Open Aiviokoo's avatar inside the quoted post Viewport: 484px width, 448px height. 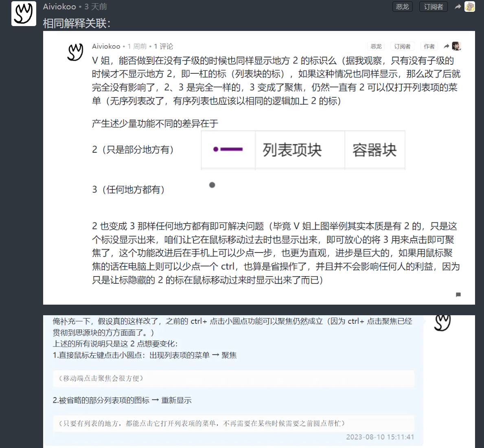pyautogui.click(x=76, y=52)
